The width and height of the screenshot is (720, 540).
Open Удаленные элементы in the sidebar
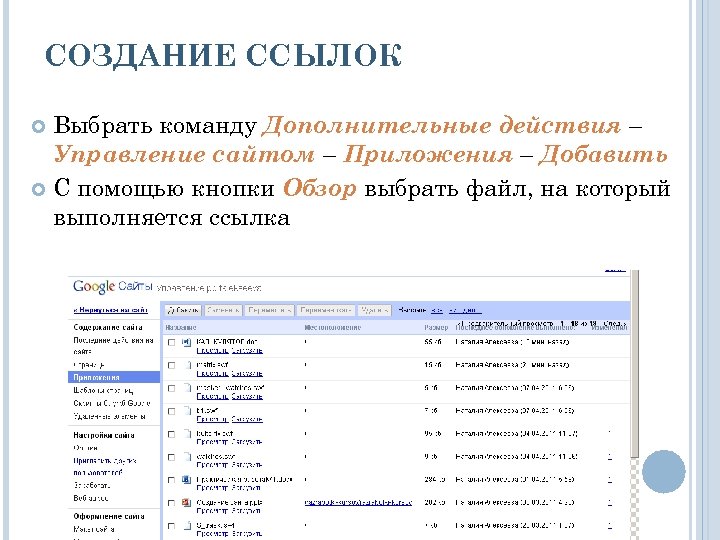point(109,416)
